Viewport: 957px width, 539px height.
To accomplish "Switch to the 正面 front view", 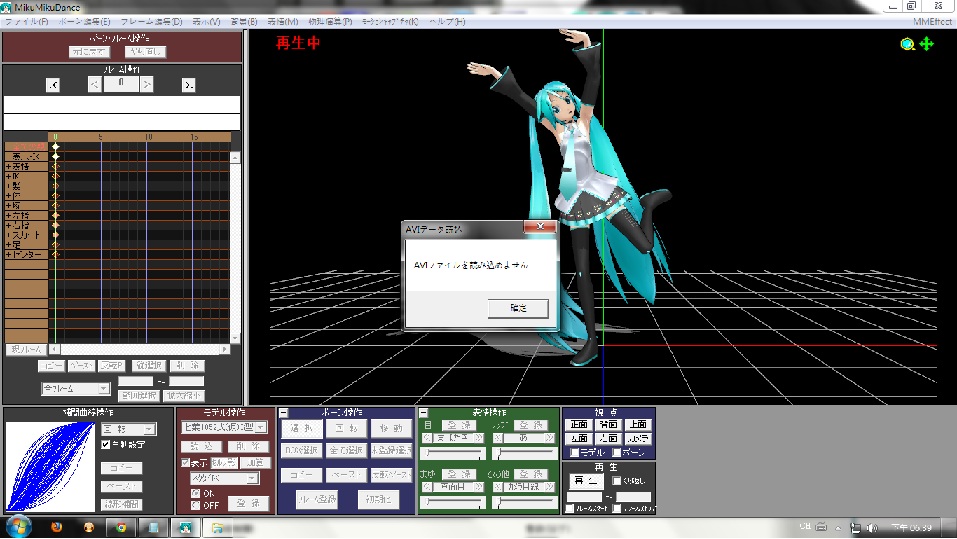I will tap(579, 424).
